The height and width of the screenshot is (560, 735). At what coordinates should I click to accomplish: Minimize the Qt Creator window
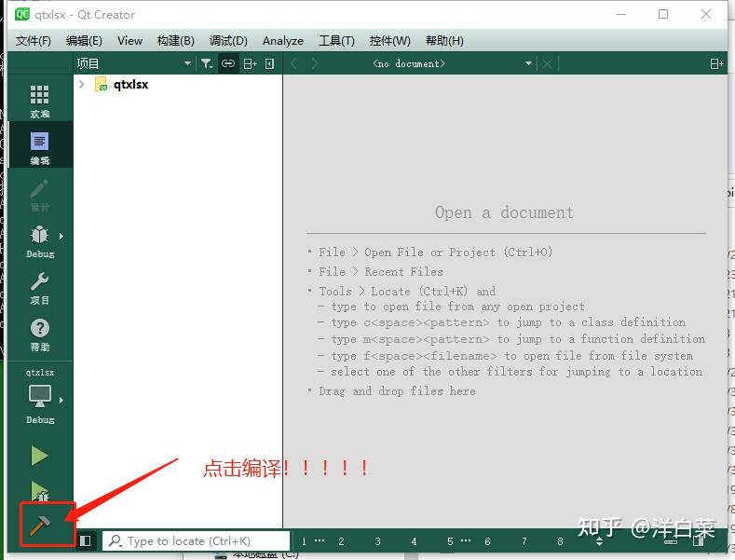621,15
